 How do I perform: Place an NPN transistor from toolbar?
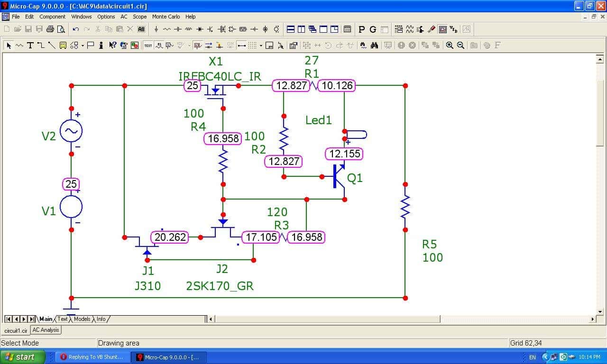210,29
